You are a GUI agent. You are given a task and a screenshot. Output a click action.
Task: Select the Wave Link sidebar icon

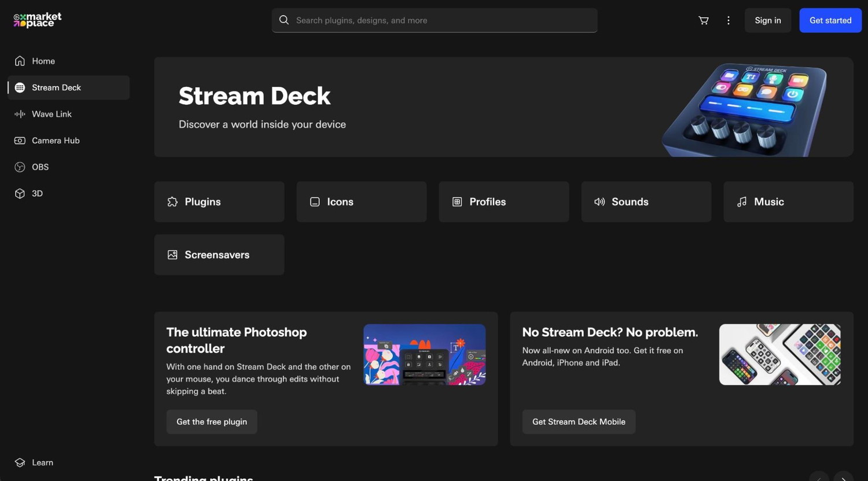coord(20,114)
